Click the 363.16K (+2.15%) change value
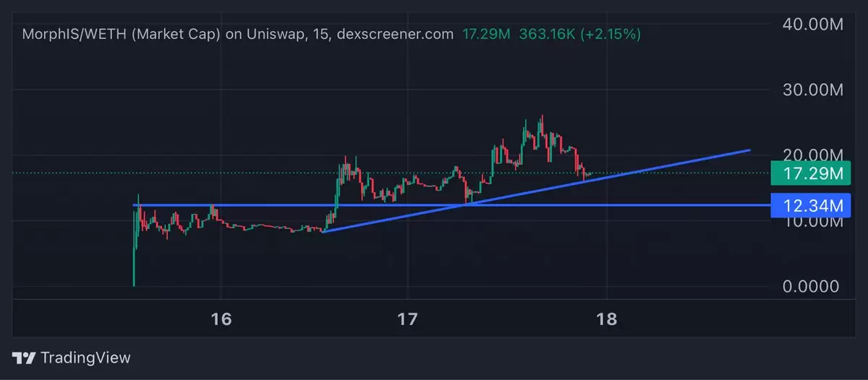 coord(580,34)
